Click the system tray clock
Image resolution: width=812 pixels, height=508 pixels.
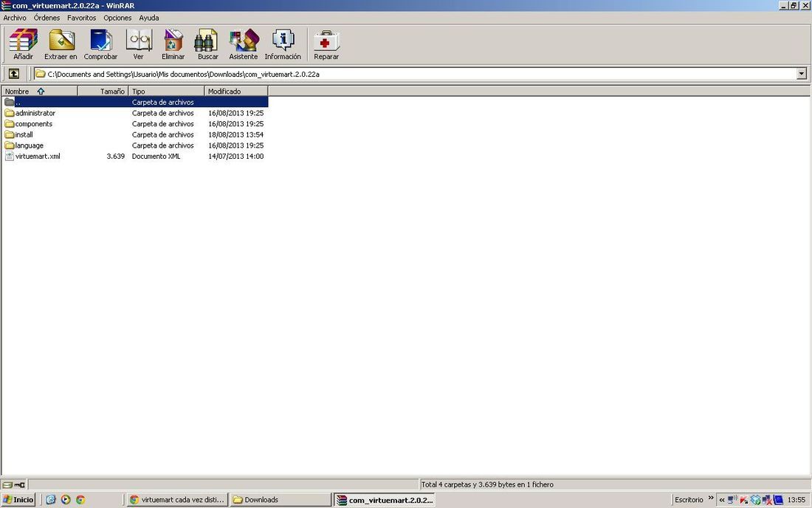pyautogui.click(x=796, y=500)
